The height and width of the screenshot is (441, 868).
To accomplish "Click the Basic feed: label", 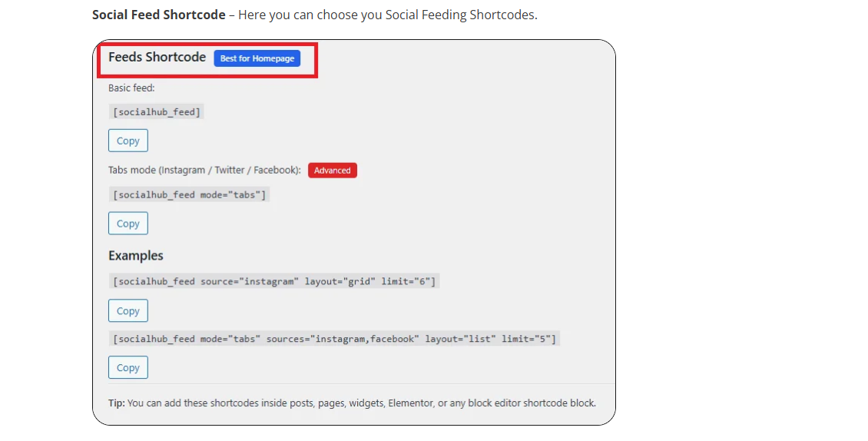I will 131,88.
